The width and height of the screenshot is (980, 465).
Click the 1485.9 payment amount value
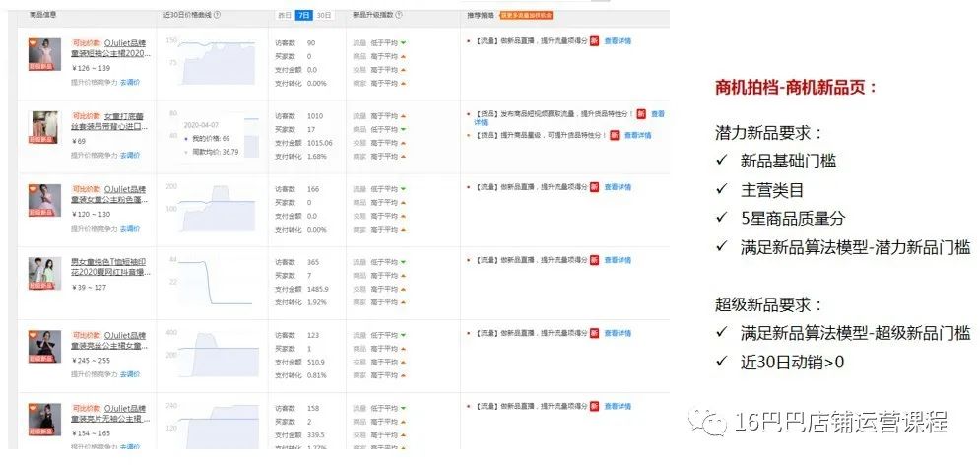coord(317,289)
